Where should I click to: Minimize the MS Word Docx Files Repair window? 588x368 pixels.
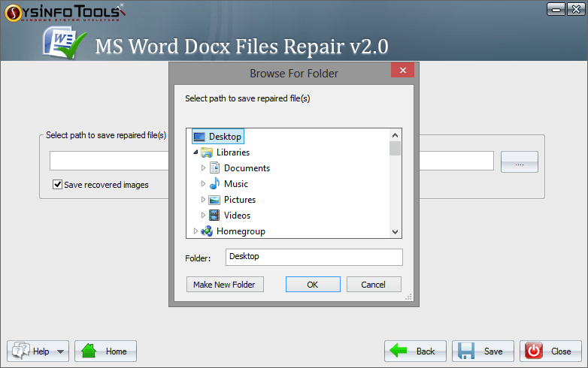556,9
